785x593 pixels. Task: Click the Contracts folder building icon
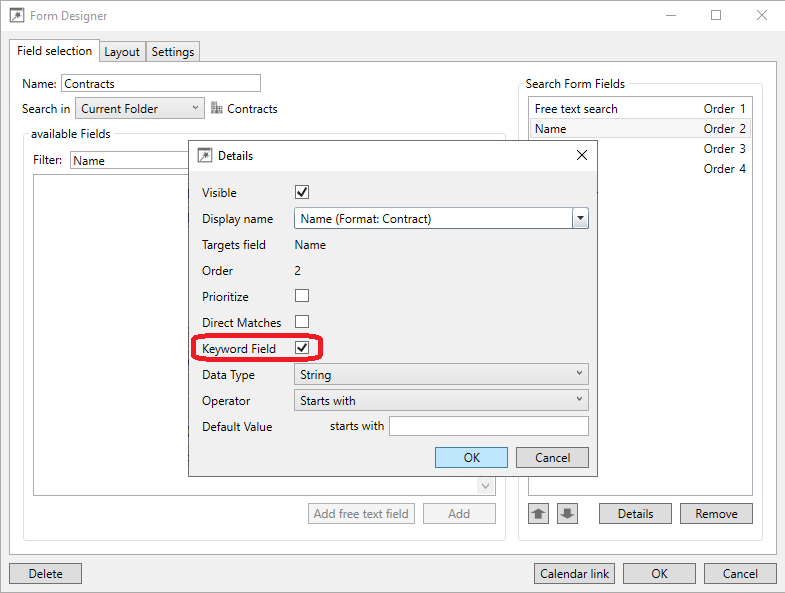click(x=216, y=108)
